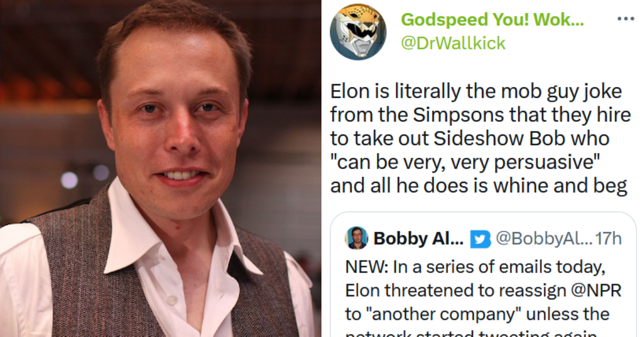This screenshot has height=337, width=644.
Task: Open the @NPR mention link
Action: click(x=597, y=289)
